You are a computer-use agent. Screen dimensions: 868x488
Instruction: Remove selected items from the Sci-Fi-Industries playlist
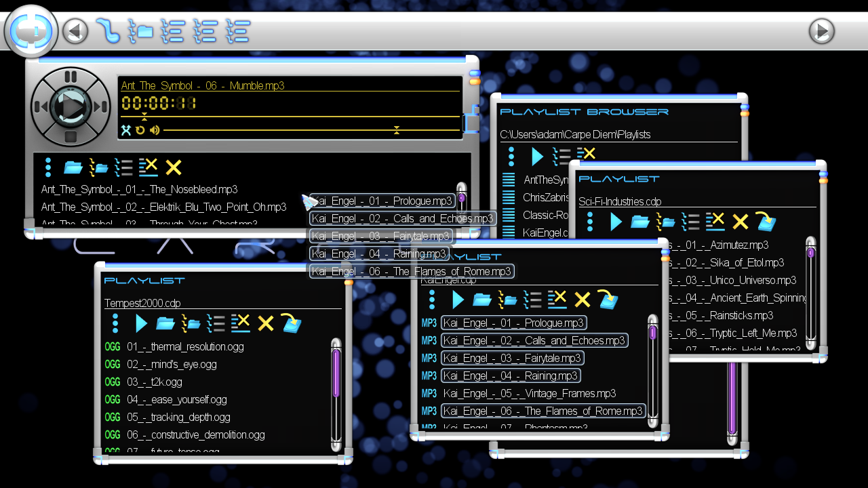coord(715,222)
